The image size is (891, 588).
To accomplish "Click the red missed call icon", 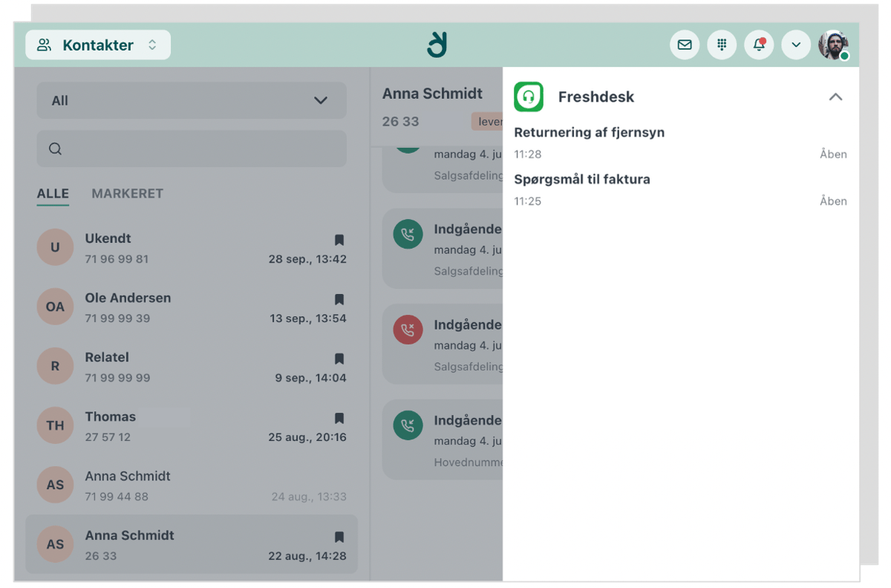I will pos(407,330).
